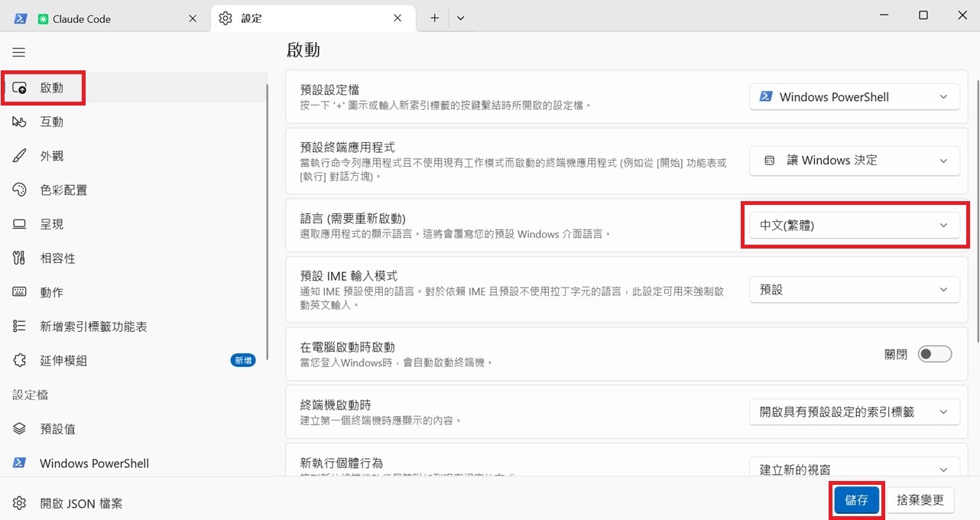Image resolution: width=980 pixels, height=520 pixels.
Task: Click the 預設值 layers icon
Action: (x=20, y=429)
